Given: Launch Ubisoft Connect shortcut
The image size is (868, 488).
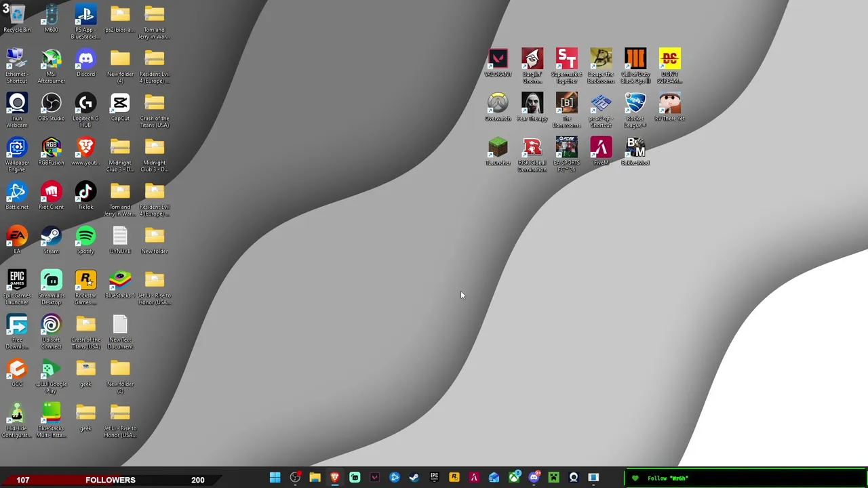Looking at the screenshot, I should click(51, 331).
